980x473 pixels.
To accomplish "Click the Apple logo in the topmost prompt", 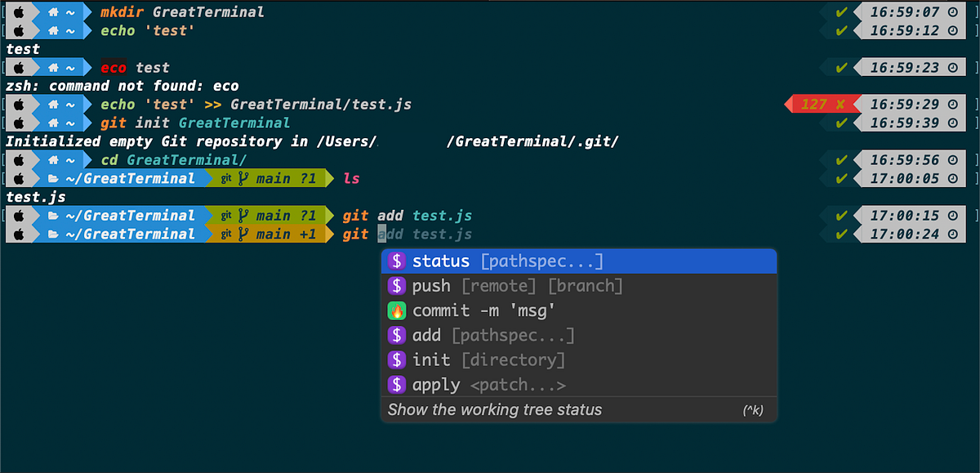I will pos(20,11).
